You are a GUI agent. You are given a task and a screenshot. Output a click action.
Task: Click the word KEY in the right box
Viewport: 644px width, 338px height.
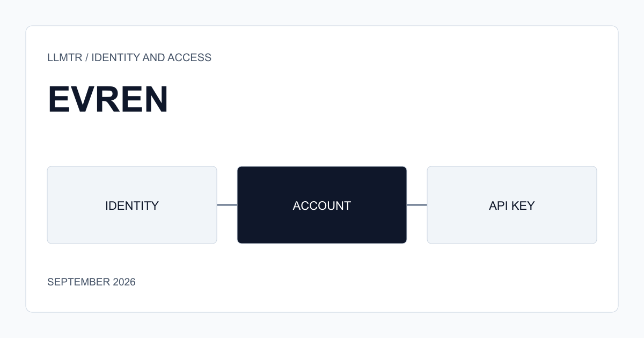(x=523, y=205)
